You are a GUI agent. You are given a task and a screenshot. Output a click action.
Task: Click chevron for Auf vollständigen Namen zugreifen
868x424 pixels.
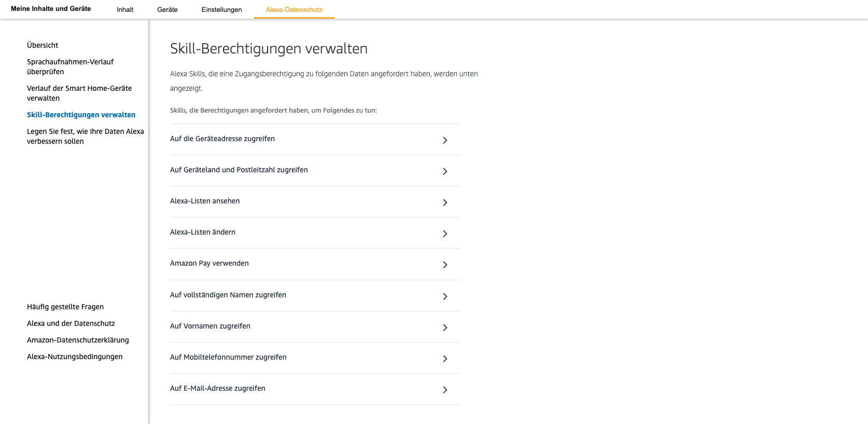[445, 296]
